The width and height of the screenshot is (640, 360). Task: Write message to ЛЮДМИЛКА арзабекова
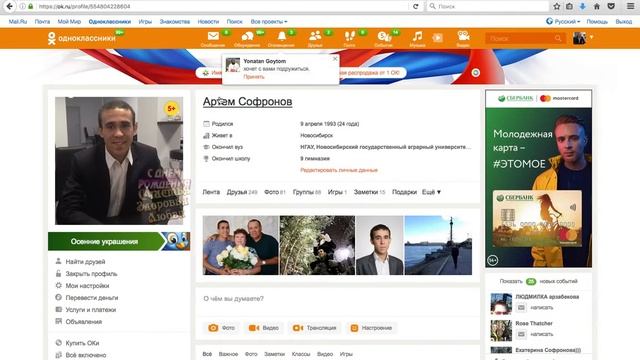pyautogui.click(x=541, y=307)
